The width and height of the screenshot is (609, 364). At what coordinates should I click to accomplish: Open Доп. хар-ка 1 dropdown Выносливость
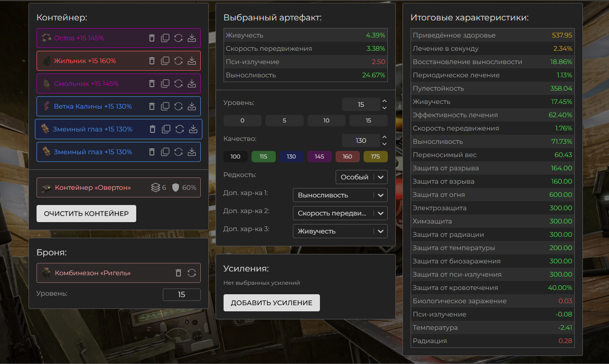340,195
